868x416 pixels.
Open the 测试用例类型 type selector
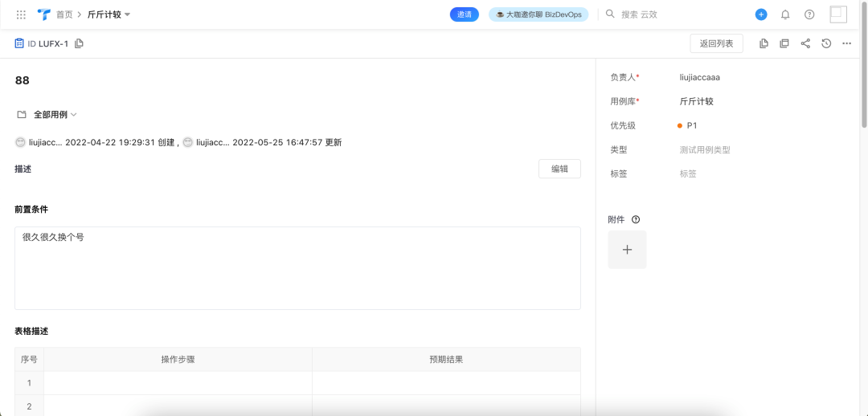(705, 149)
